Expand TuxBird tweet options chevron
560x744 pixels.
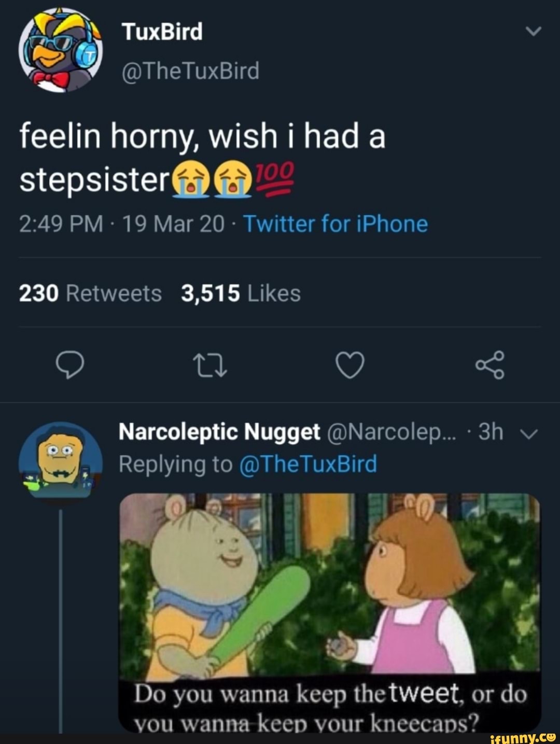533,32
